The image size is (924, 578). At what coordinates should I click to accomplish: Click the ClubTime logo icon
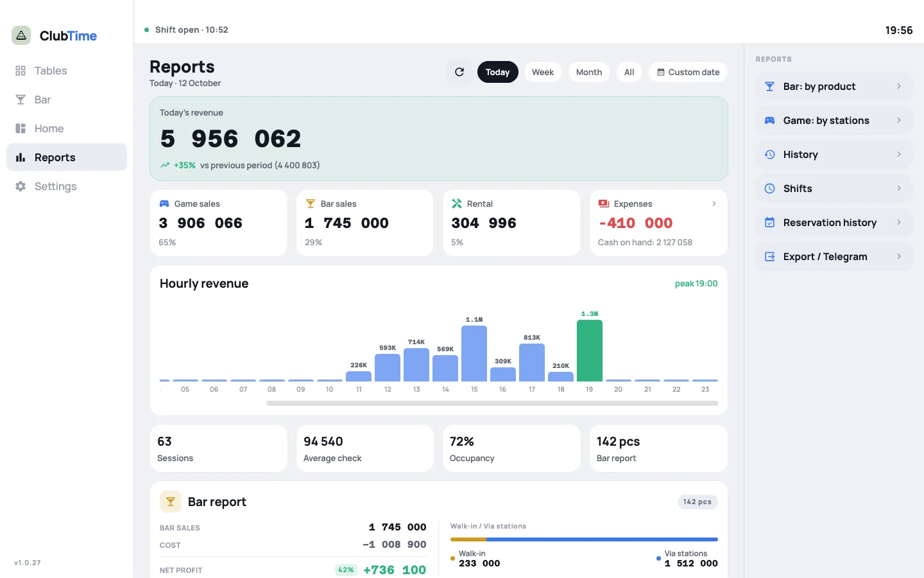pos(21,35)
